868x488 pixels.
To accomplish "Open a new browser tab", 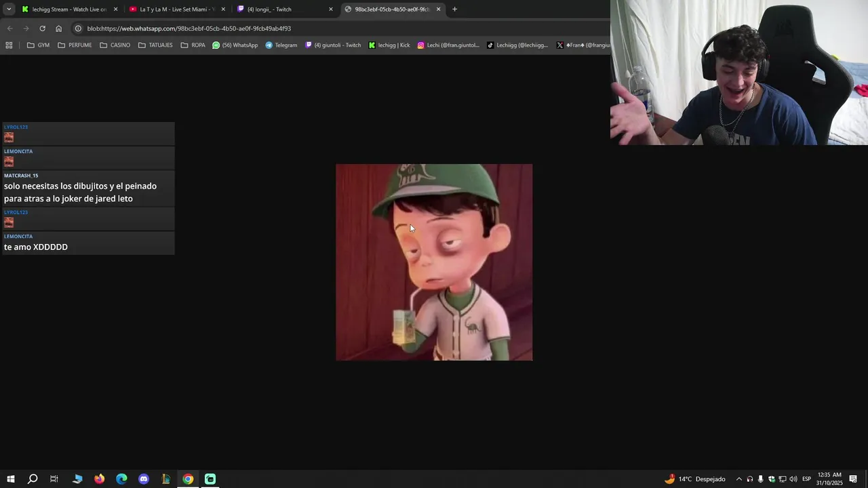I will point(454,9).
